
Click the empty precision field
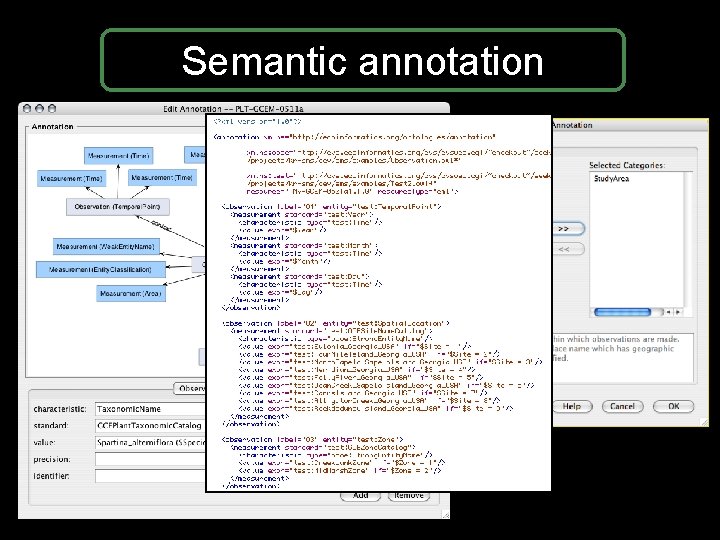pos(150,459)
